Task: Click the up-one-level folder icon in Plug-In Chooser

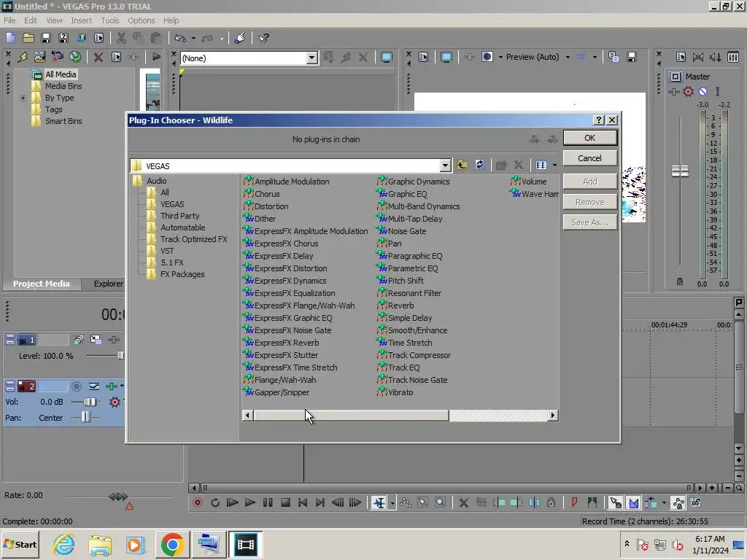Action: [462, 166]
